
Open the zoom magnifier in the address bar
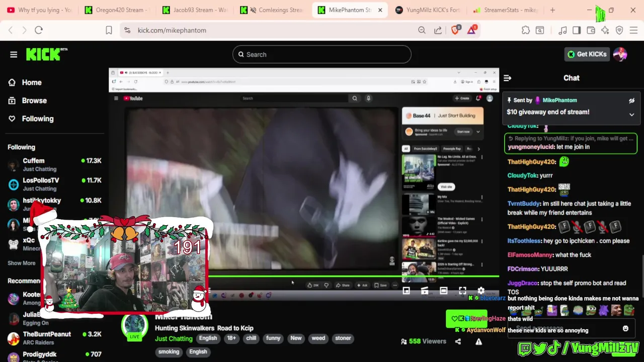(x=422, y=30)
